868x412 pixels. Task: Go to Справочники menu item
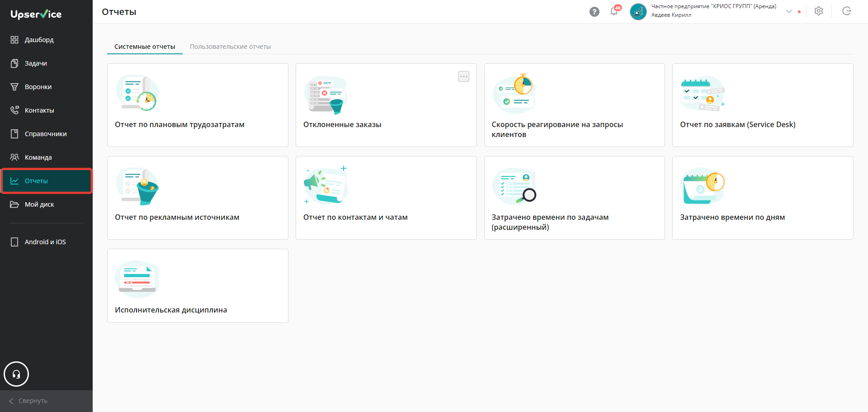point(46,134)
